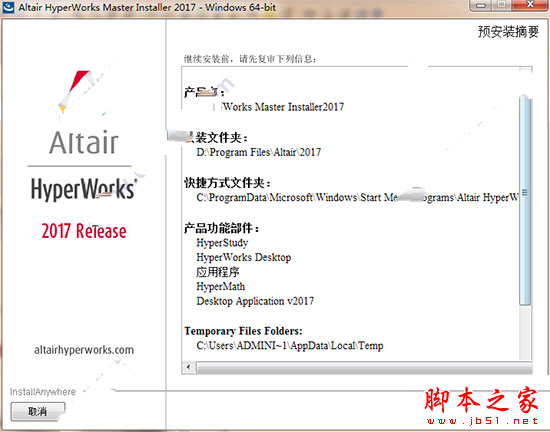
Task: Click the horizontal scrollbar track in summary
Action: click(364, 367)
